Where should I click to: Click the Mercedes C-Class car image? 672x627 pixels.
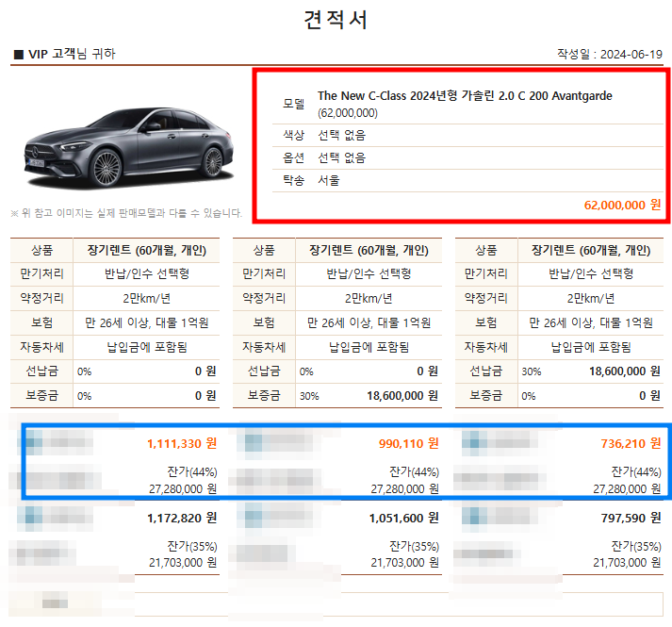coord(128,148)
